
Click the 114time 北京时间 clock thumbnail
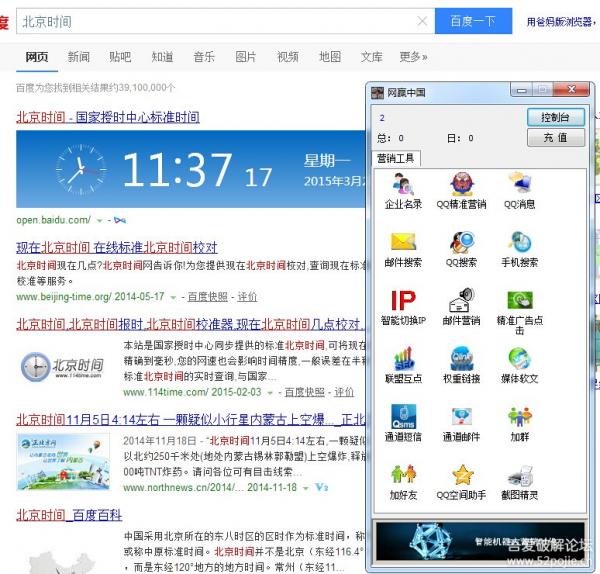pyautogui.click(x=62, y=367)
